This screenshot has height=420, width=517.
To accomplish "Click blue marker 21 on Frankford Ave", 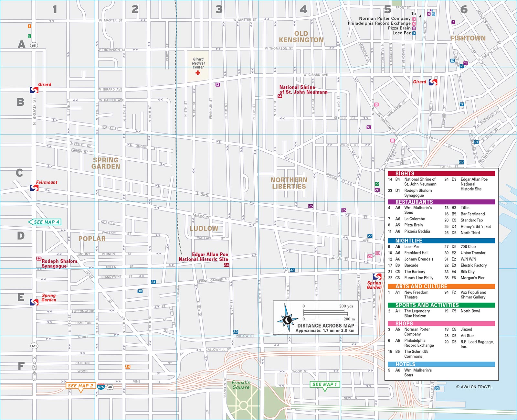I will [476, 142].
